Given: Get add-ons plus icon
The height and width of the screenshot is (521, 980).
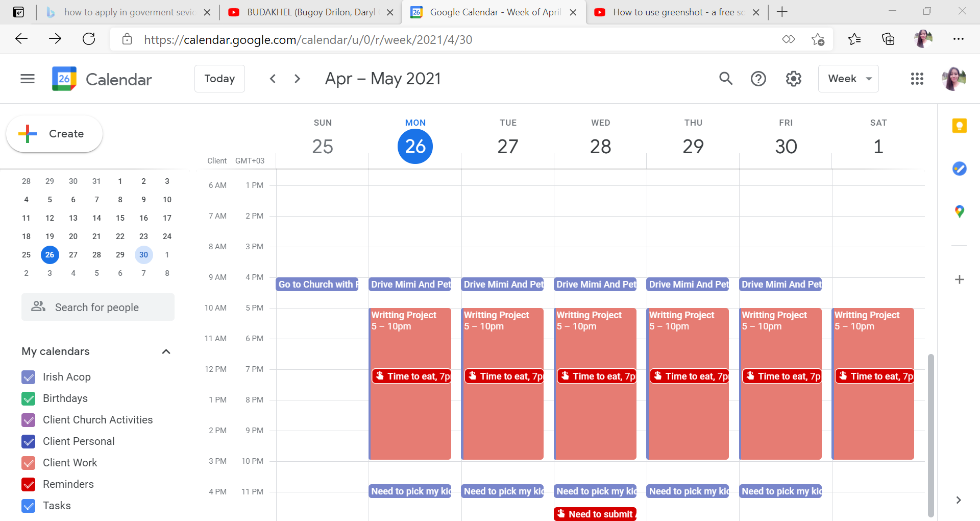Looking at the screenshot, I should click(x=960, y=279).
